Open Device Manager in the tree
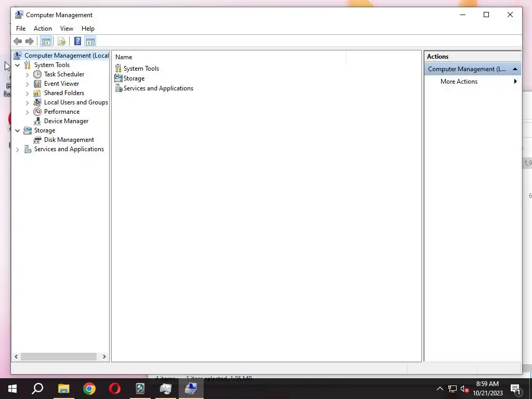This screenshot has height=399, width=532. (x=66, y=121)
